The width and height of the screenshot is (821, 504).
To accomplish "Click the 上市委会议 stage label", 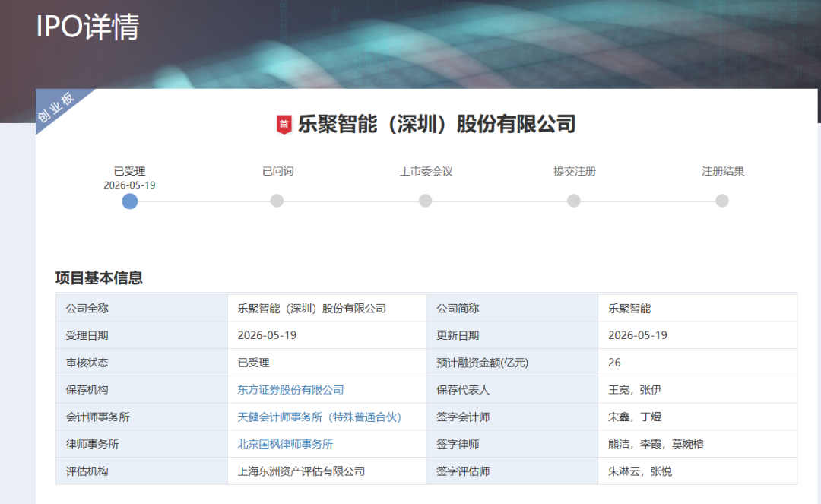I will click(x=426, y=171).
